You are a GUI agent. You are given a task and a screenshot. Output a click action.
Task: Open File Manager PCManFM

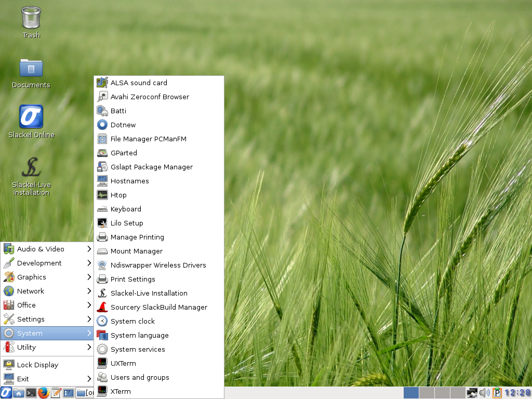tap(159, 139)
